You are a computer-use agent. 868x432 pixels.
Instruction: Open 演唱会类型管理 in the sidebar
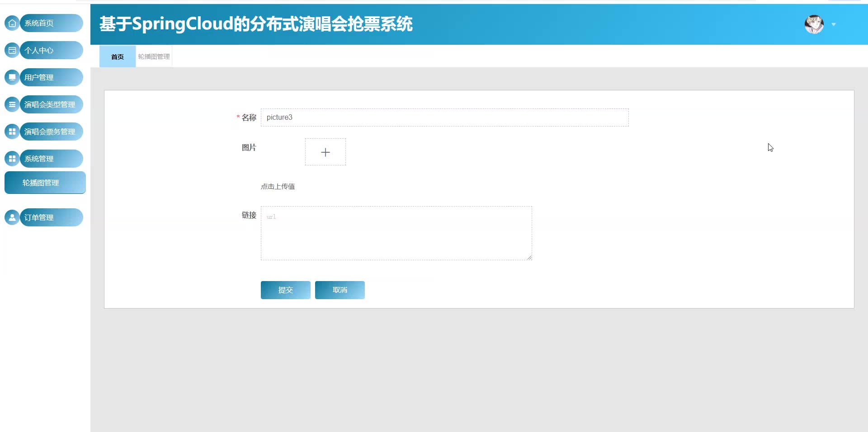coord(51,104)
